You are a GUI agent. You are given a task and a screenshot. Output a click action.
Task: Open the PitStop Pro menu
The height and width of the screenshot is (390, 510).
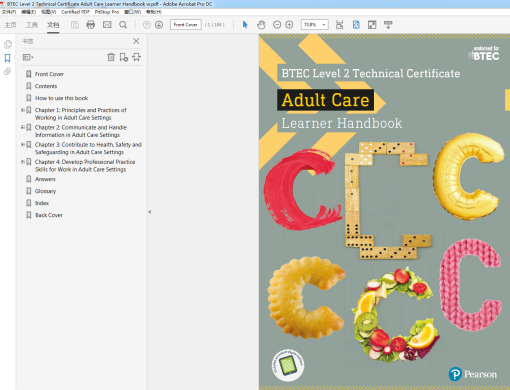click(x=107, y=12)
